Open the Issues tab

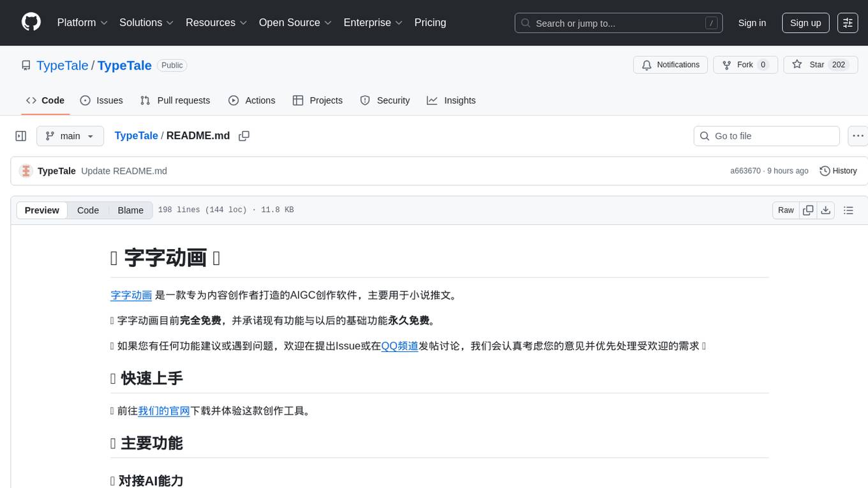tap(101, 100)
